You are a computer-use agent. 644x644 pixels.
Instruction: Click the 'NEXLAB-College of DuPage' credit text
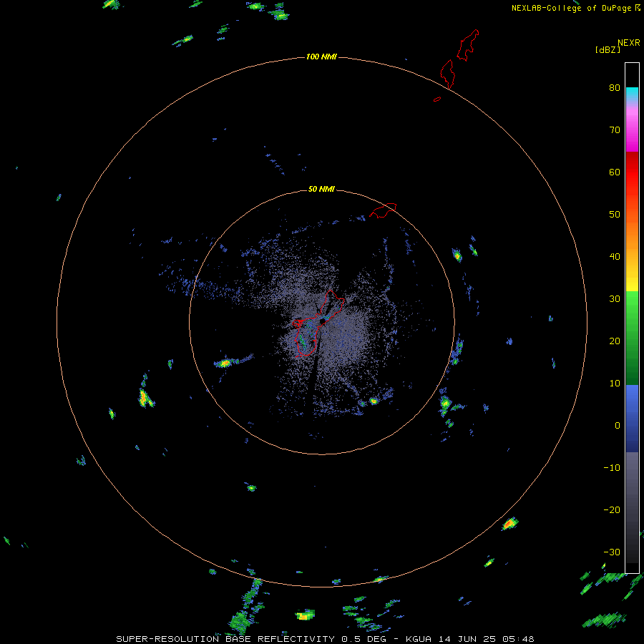pyautogui.click(x=571, y=8)
